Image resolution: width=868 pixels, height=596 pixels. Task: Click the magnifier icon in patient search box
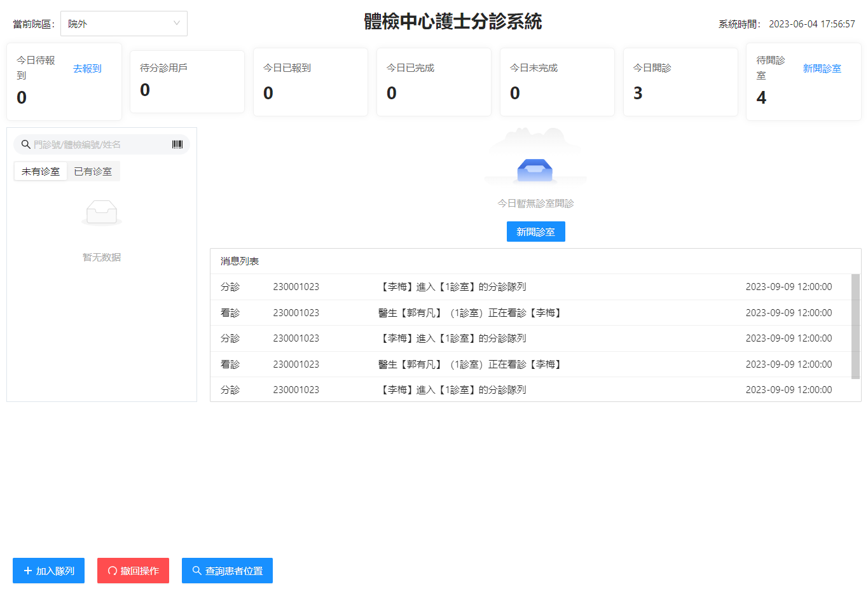[x=26, y=144]
